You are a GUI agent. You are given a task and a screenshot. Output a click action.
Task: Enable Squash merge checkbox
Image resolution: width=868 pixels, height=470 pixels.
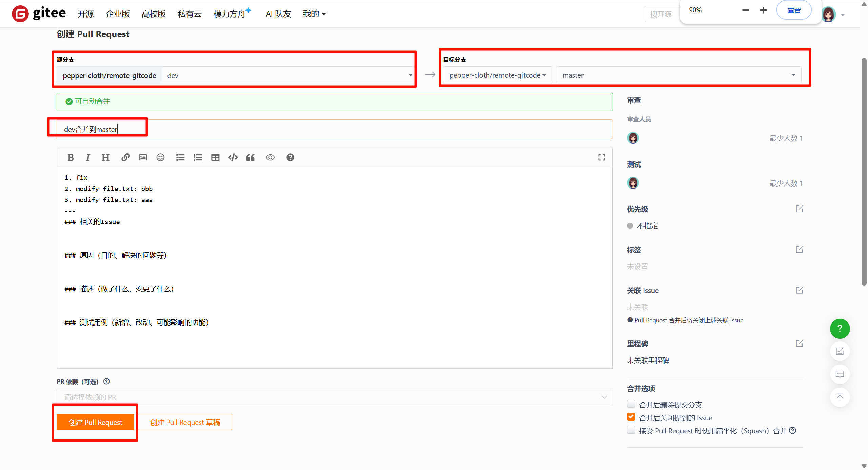click(631, 430)
